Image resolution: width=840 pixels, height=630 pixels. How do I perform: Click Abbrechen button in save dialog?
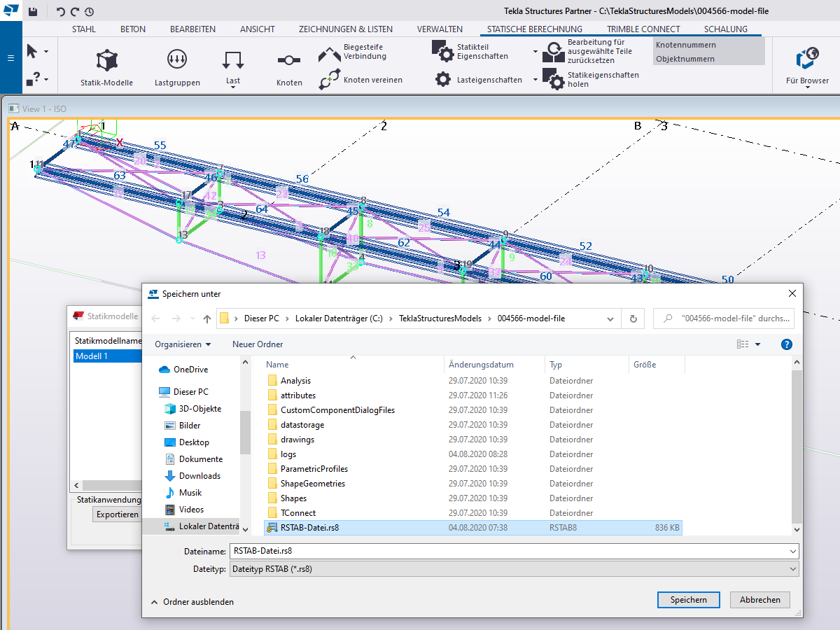pyautogui.click(x=760, y=600)
